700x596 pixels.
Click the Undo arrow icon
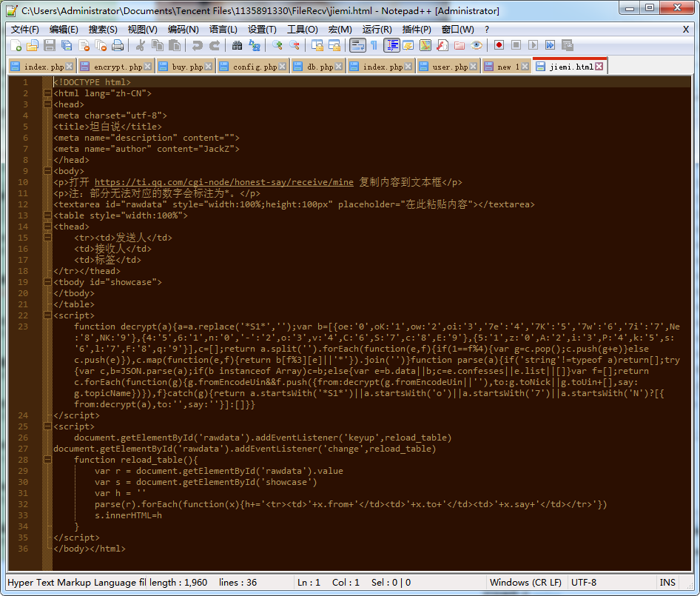click(x=197, y=45)
